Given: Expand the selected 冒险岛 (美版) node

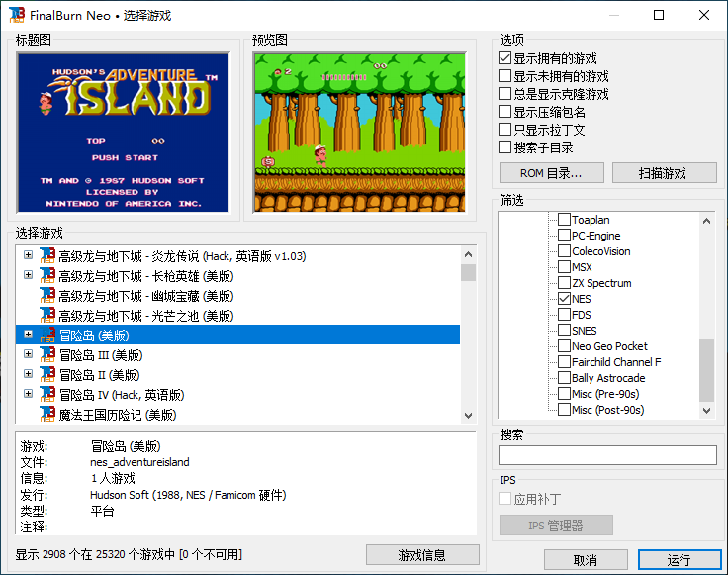Looking at the screenshot, I should [29, 334].
